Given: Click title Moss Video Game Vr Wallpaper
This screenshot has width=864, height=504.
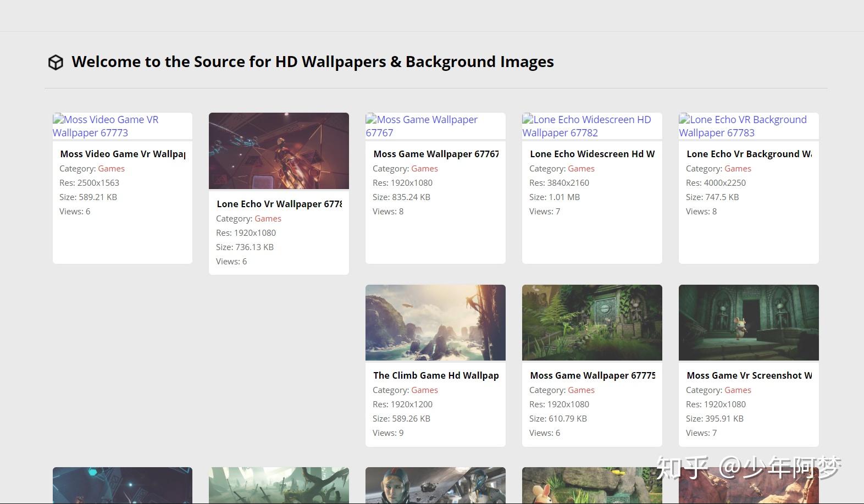Looking at the screenshot, I should tap(123, 154).
